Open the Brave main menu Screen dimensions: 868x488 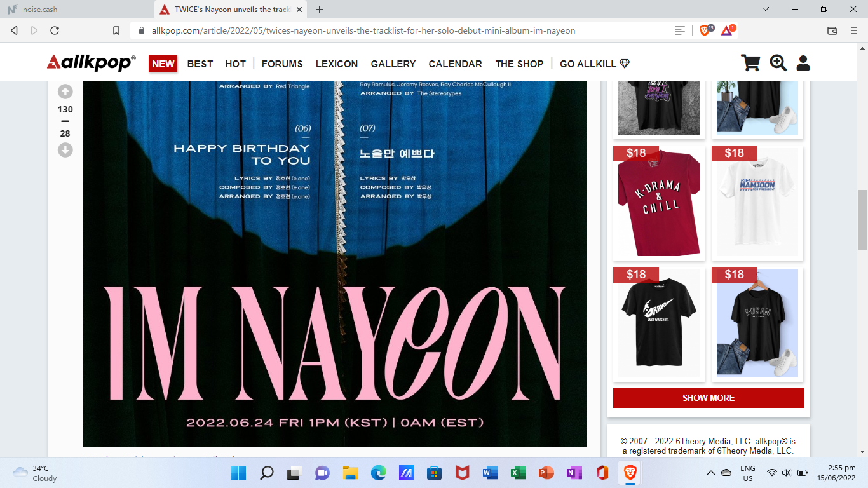pyautogui.click(x=853, y=30)
